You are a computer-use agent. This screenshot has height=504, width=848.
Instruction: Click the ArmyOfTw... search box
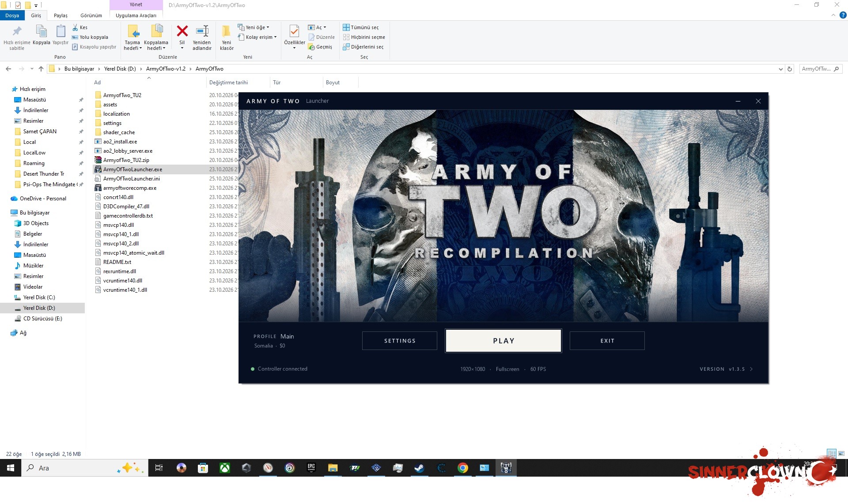(x=820, y=69)
